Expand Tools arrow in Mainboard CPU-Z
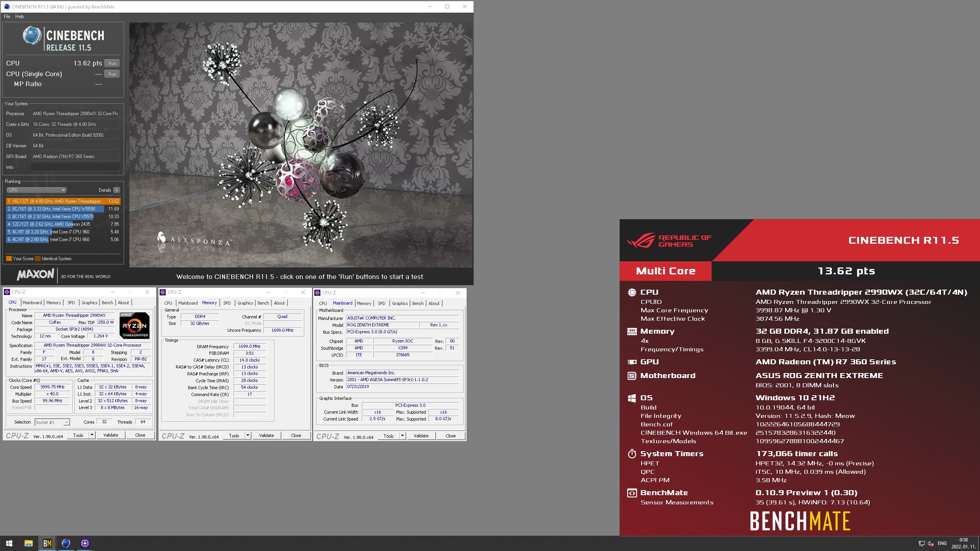 (x=402, y=436)
